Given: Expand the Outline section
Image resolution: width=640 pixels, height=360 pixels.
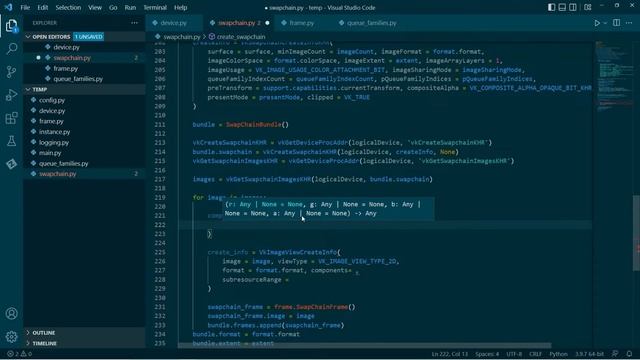Looking at the screenshot, I should [x=84, y=333].
